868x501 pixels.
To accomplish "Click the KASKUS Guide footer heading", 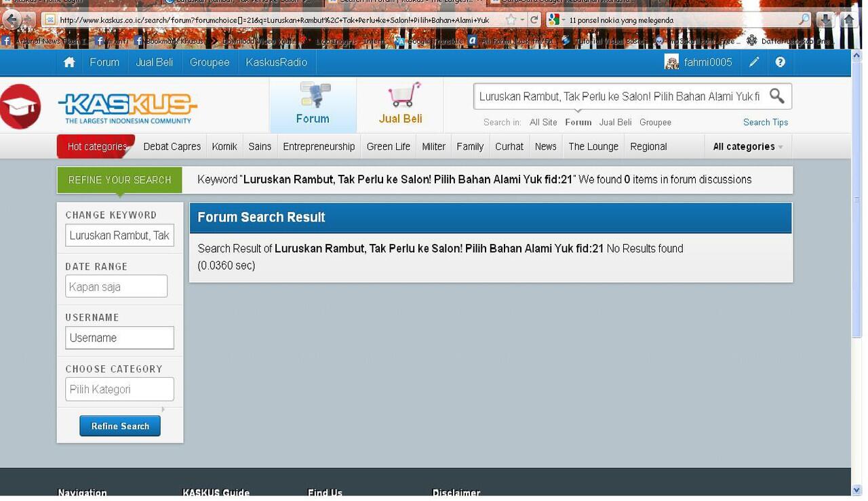I will tap(216, 493).
